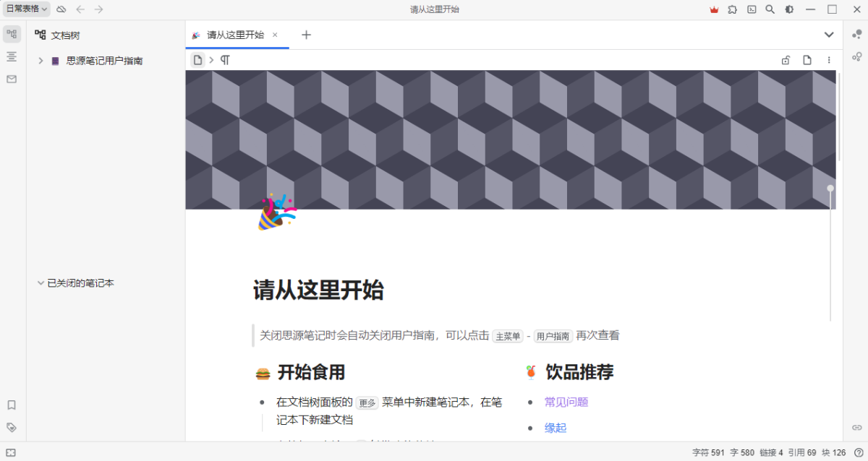Open the global search magnifier
The height and width of the screenshot is (461, 868).
770,9
